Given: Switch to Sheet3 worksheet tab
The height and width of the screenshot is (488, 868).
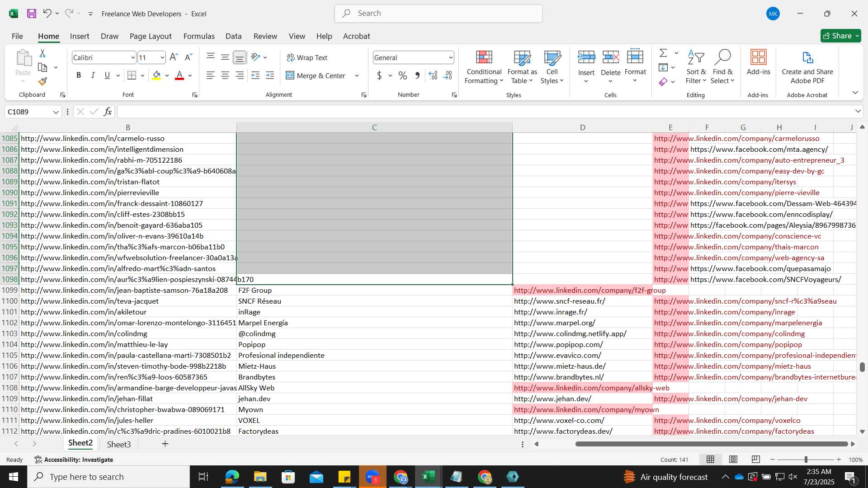Looking at the screenshot, I should click(x=119, y=444).
